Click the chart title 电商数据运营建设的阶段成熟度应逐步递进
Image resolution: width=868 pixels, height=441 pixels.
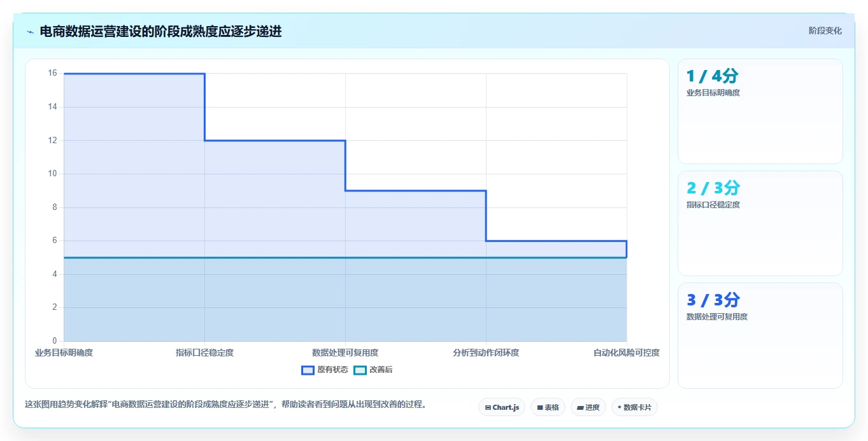click(x=160, y=32)
